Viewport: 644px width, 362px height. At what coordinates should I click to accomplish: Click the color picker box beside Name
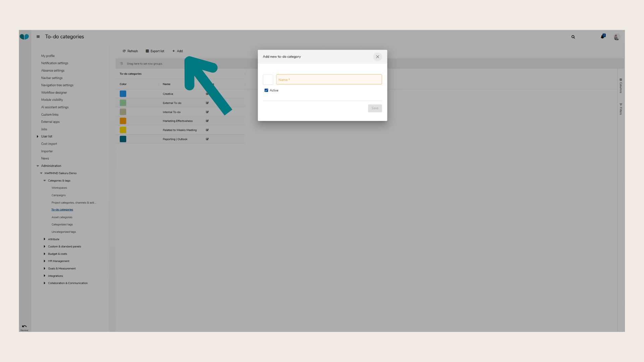(268, 79)
